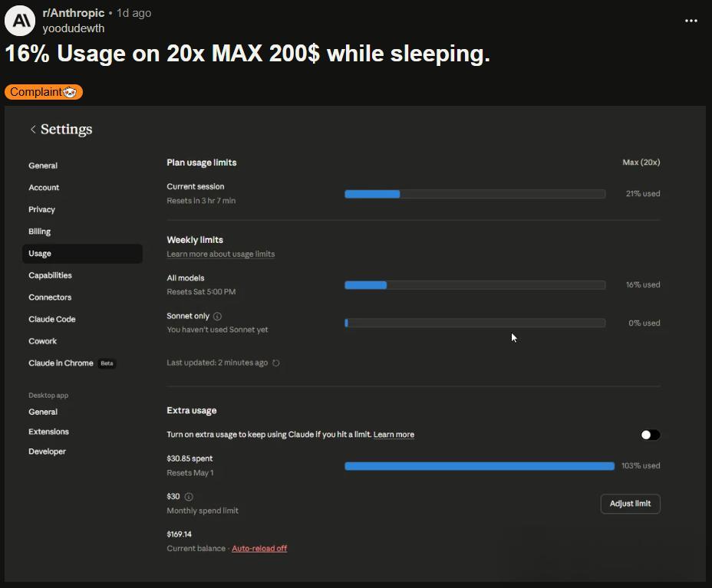The height and width of the screenshot is (588, 712).
Task: Select Claude Code in the sidebar
Action: [52, 320]
